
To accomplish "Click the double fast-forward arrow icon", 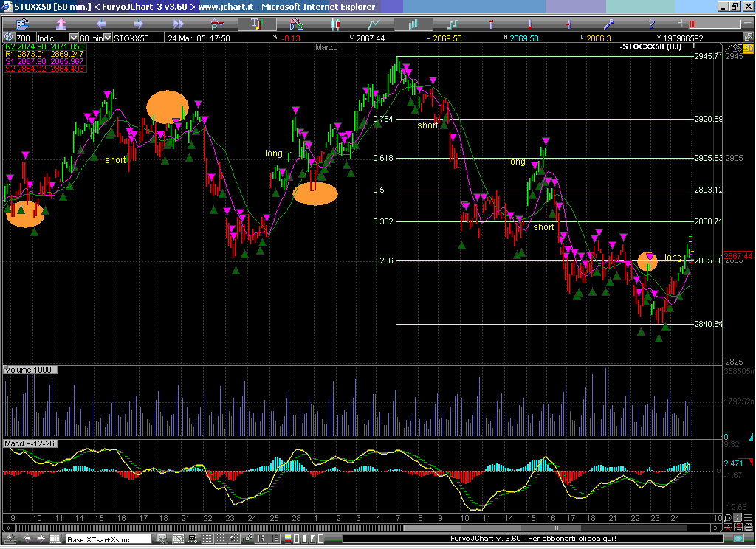I will coord(177,24).
